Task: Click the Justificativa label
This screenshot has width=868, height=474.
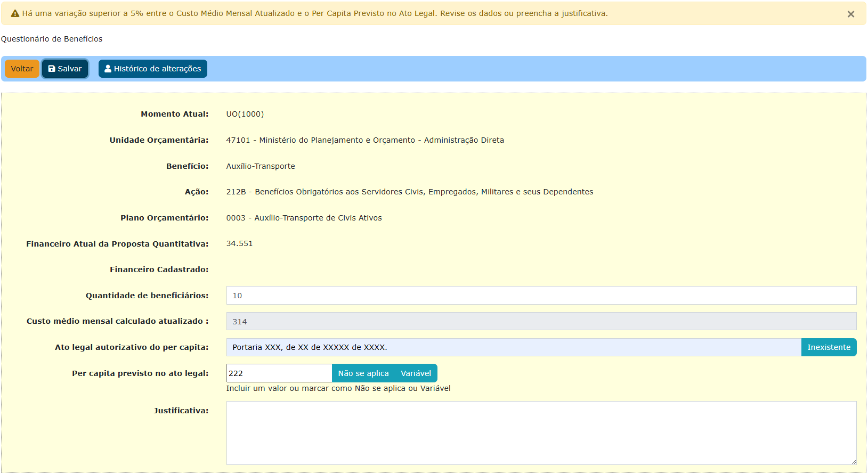Action: coord(181,411)
